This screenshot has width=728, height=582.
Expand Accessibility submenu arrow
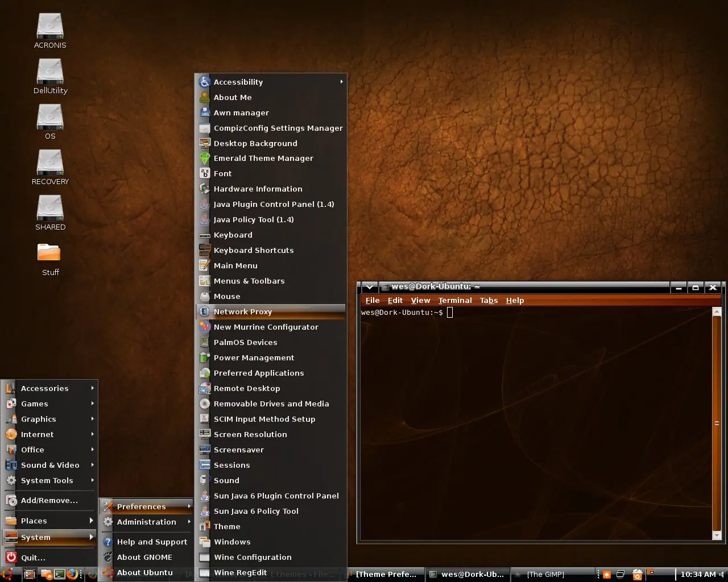341,82
